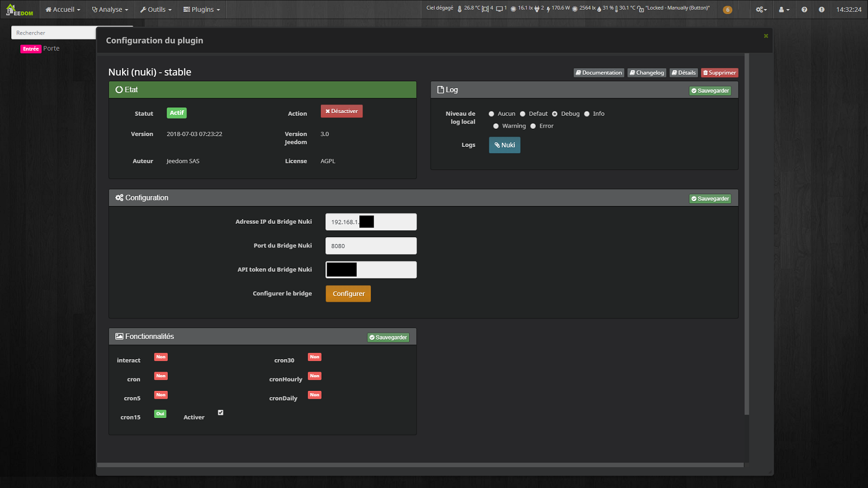Open the Plugins menu
This screenshot has height=488, width=868.
202,10
